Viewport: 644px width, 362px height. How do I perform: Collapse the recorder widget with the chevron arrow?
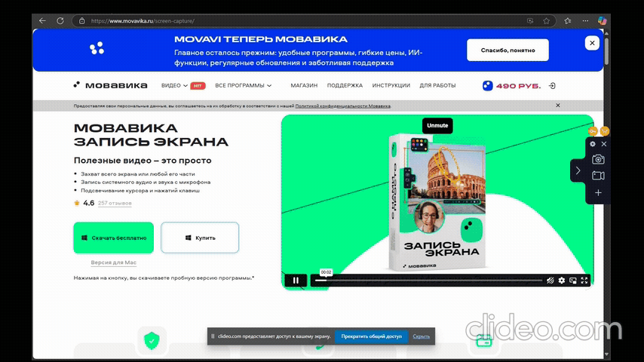pyautogui.click(x=578, y=170)
